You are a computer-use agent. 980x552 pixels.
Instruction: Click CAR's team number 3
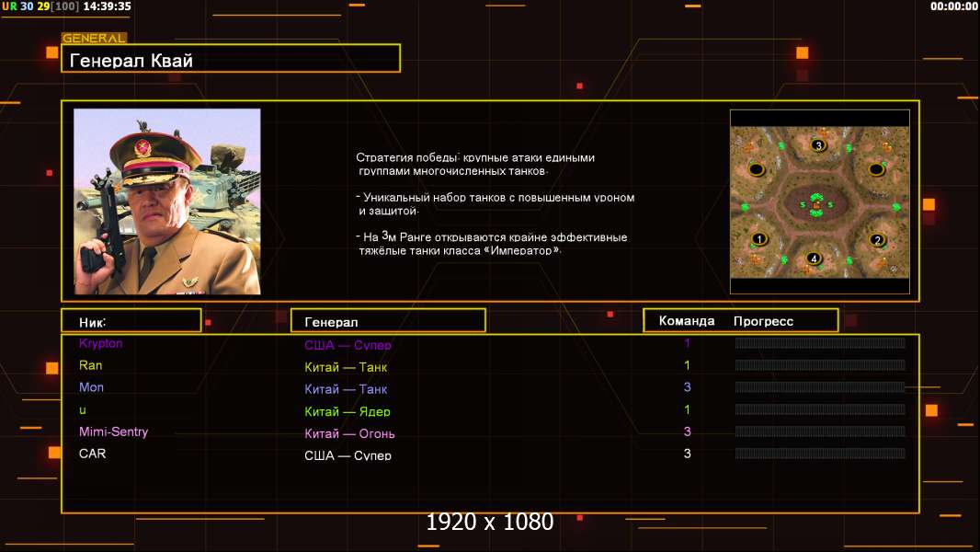(x=687, y=454)
